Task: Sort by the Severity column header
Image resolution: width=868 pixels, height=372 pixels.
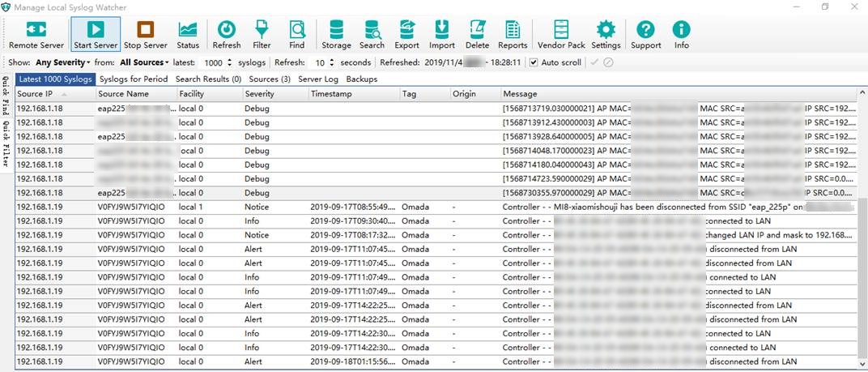Action: (x=275, y=94)
